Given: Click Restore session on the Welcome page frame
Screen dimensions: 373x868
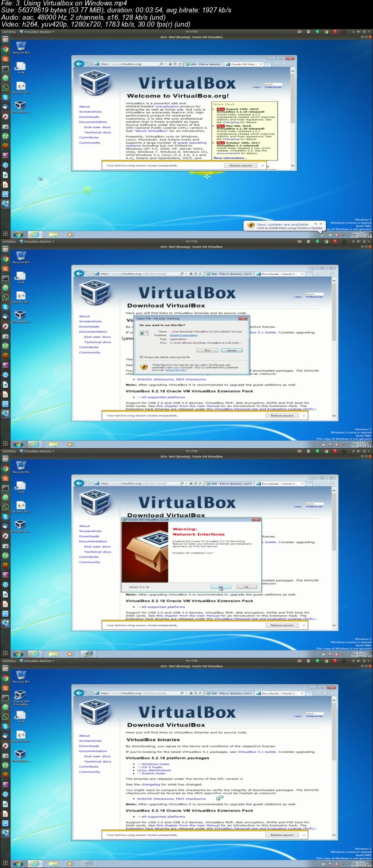Looking at the screenshot, I should pos(240,166).
